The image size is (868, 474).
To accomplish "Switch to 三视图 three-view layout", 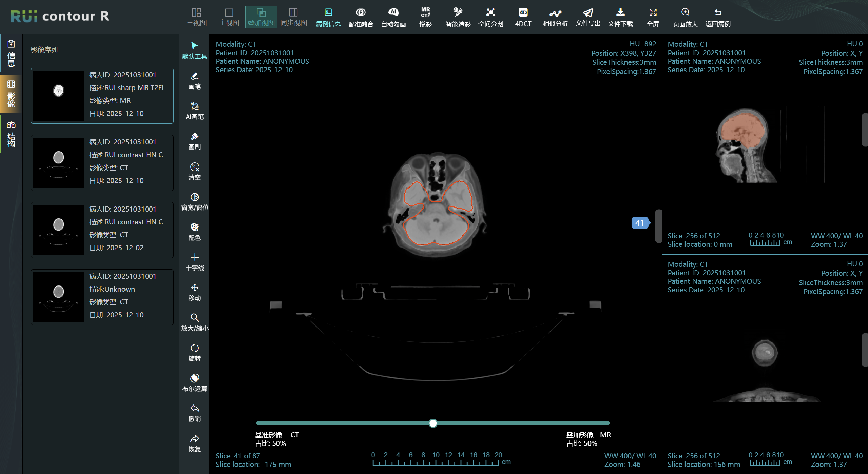I will 196,17.
